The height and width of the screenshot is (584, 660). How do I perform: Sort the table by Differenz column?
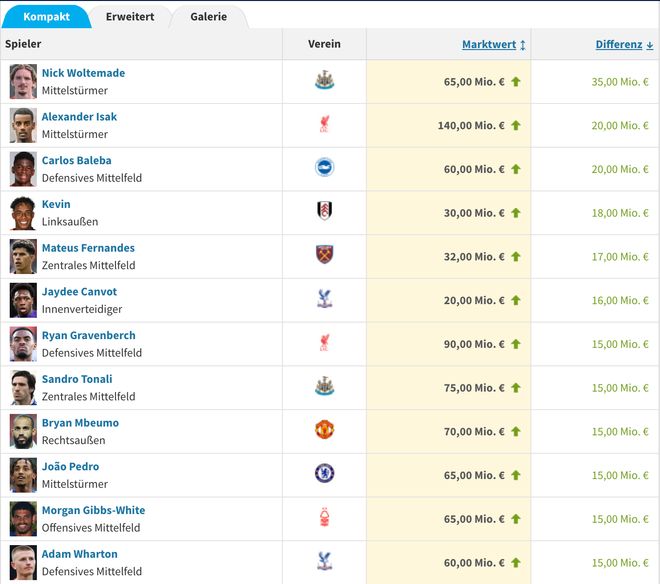pos(618,45)
